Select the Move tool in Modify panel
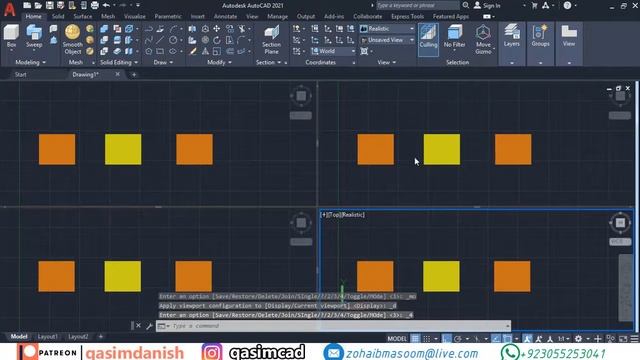The height and width of the screenshot is (360, 640). tap(216, 29)
